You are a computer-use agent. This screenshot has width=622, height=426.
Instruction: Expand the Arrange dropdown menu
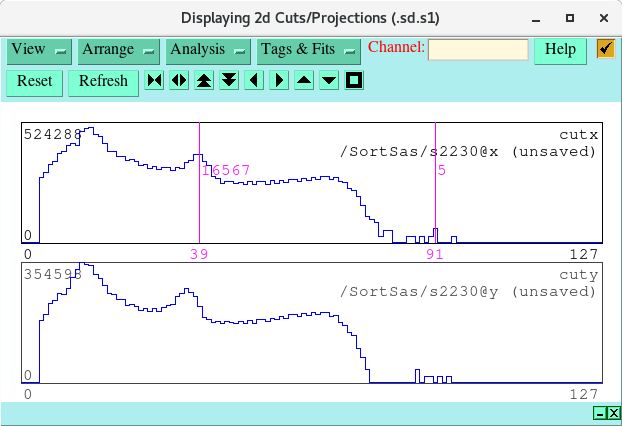pos(119,50)
